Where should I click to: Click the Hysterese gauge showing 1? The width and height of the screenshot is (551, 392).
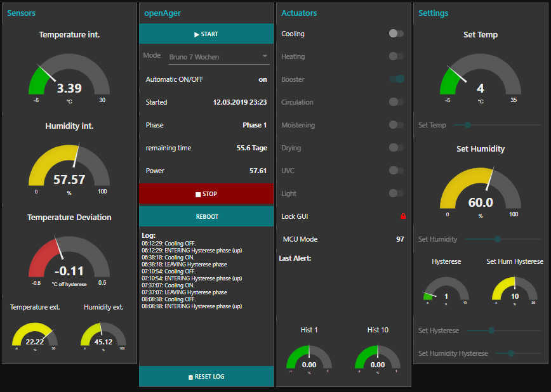pyautogui.click(x=446, y=291)
